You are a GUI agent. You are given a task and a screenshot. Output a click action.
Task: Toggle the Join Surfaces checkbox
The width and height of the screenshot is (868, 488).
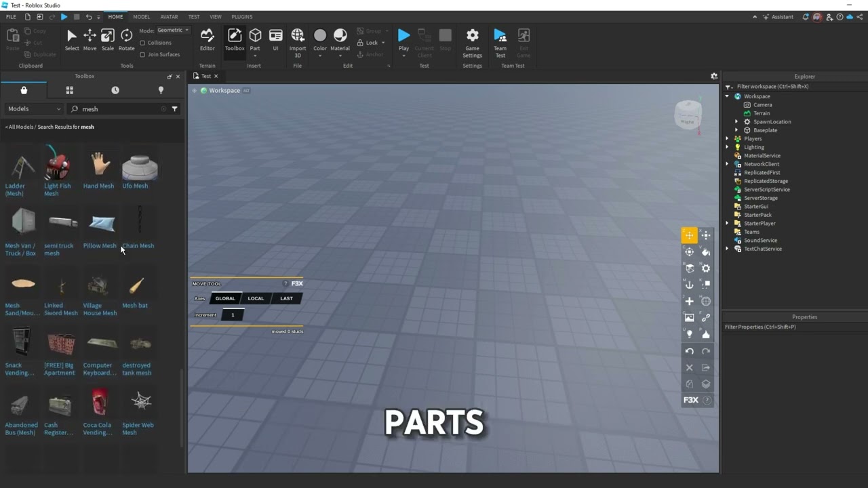pyautogui.click(x=142, y=54)
